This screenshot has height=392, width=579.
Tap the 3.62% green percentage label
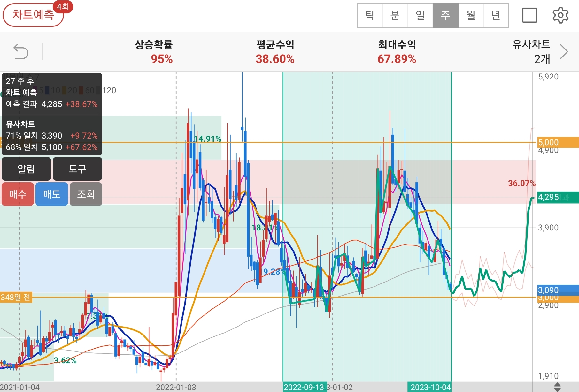65,360
